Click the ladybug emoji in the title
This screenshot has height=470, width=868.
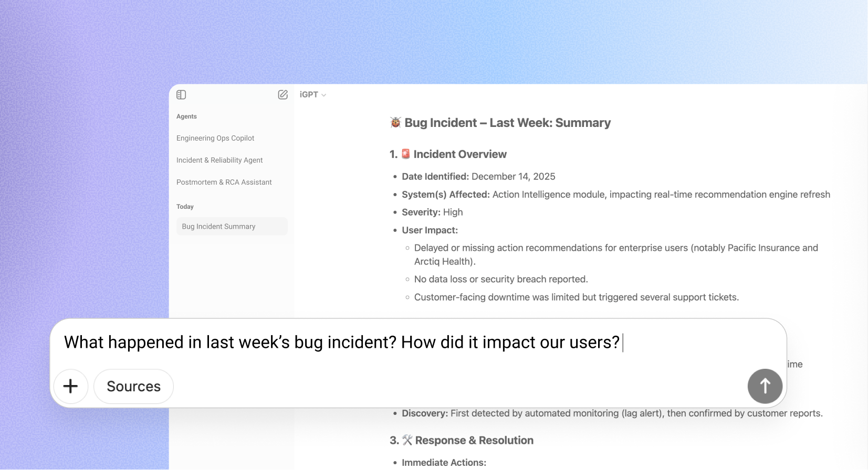point(395,123)
